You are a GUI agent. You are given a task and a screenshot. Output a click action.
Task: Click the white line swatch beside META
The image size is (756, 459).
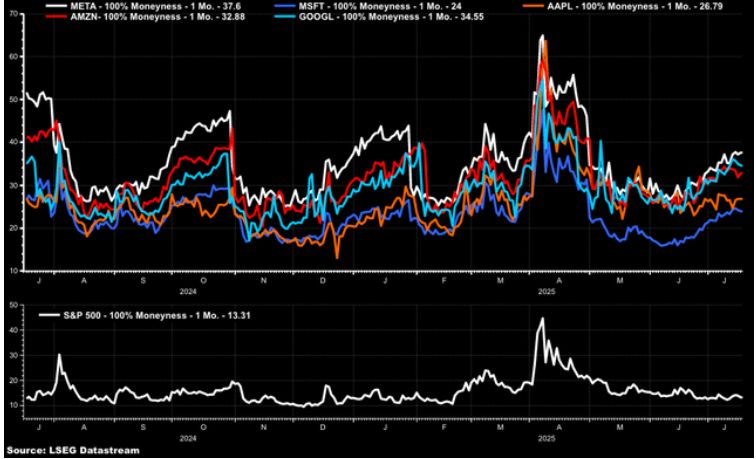(57, 6)
